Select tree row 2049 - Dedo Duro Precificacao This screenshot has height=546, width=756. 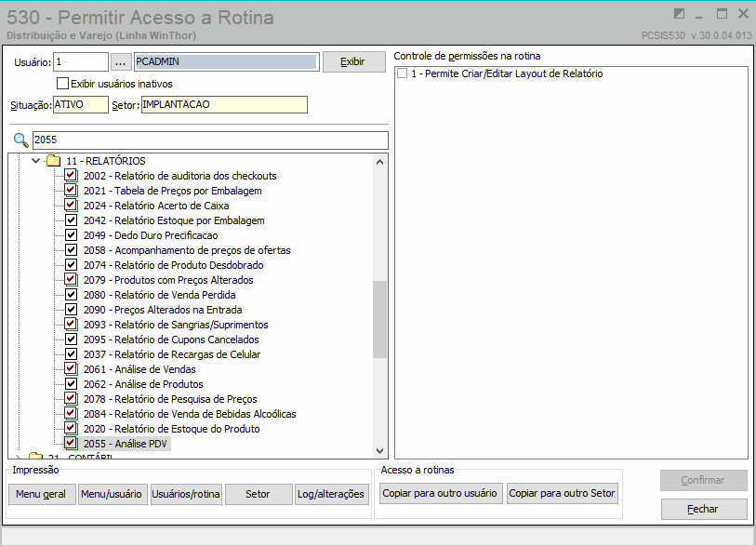[151, 235]
